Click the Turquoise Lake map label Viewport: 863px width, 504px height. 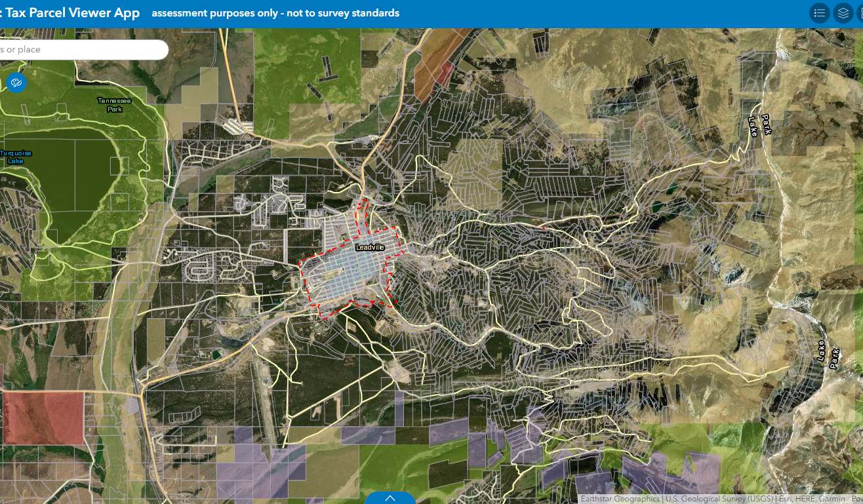click(x=16, y=157)
